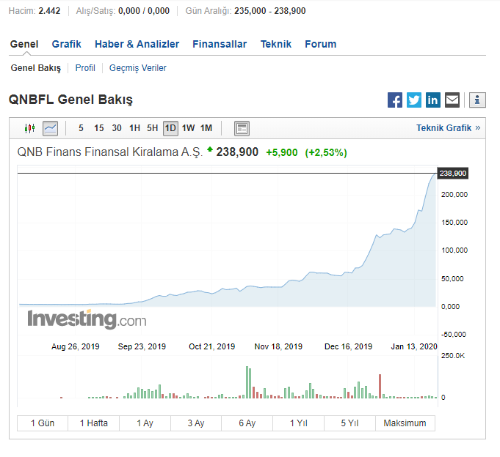This screenshot has width=500, height=457.
Task: Visit the Forum tab
Action: coord(321,44)
